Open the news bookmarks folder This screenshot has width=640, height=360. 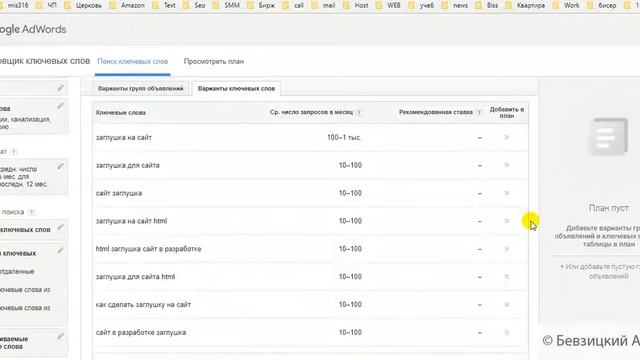[x=455, y=5]
